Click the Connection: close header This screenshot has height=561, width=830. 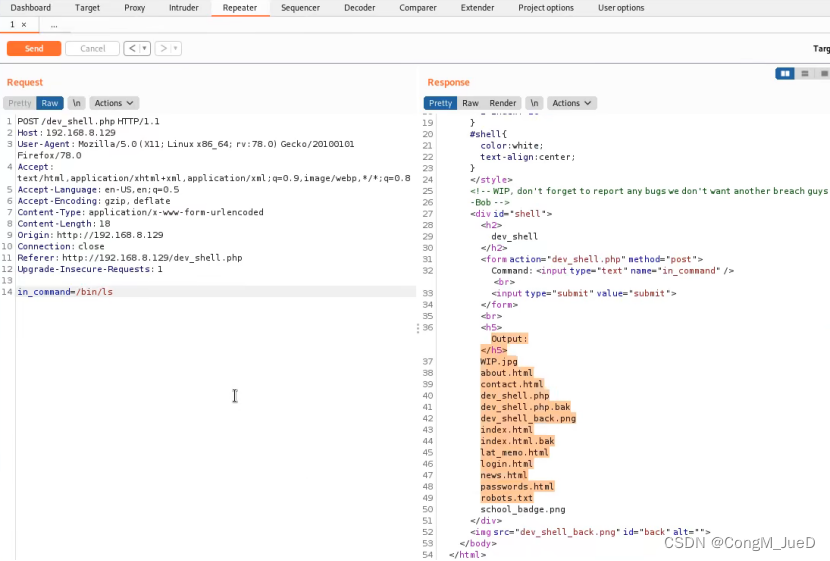[x=61, y=247]
